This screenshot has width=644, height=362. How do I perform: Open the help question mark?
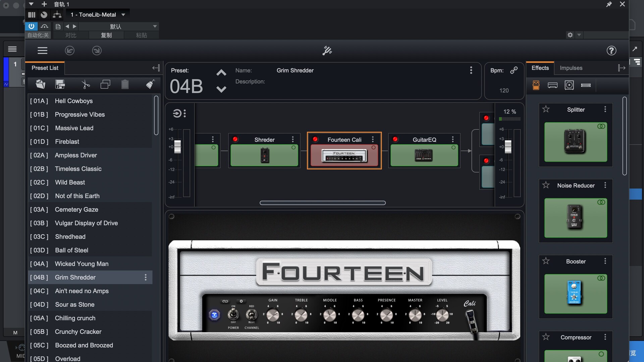coord(611,50)
